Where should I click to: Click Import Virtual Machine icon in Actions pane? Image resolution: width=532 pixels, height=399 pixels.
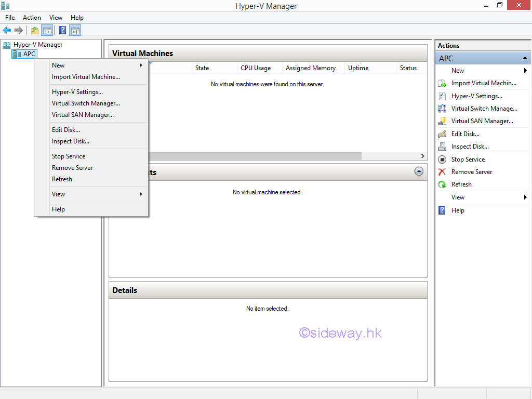(442, 83)
